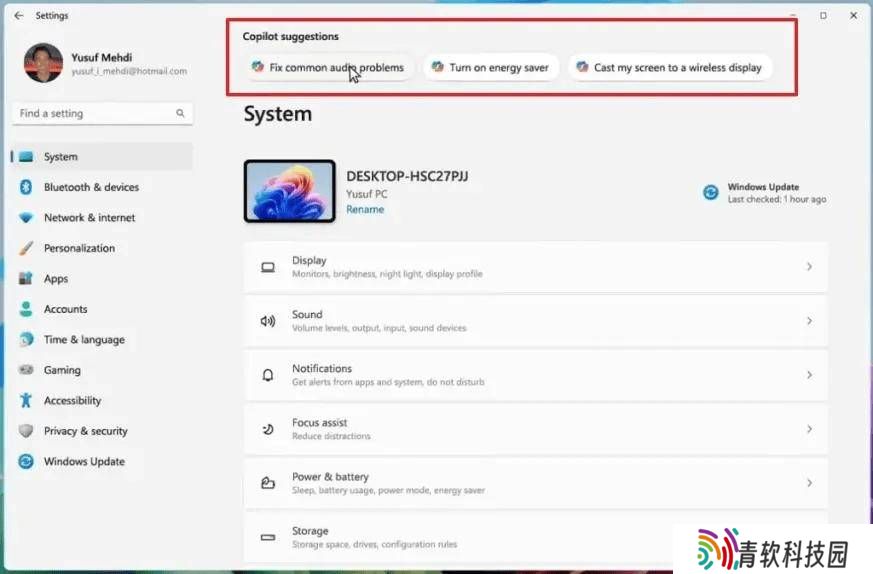
Task: Open Windows Update last checked status
Action: tap(765, 193)
